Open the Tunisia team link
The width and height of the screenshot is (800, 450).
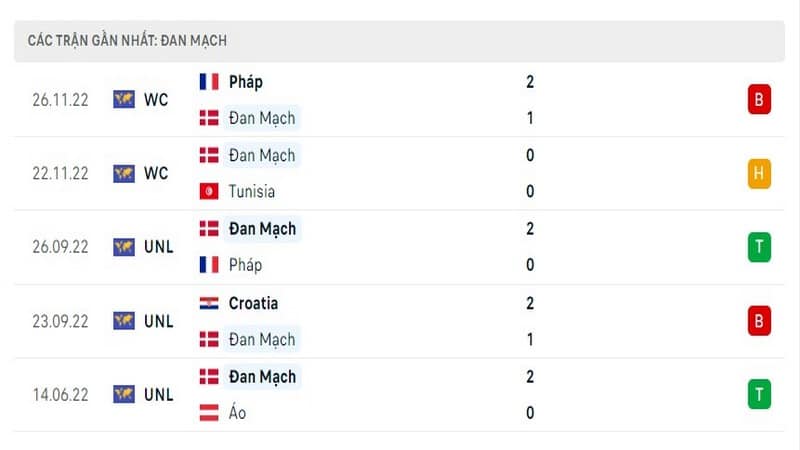pos(252,191)
